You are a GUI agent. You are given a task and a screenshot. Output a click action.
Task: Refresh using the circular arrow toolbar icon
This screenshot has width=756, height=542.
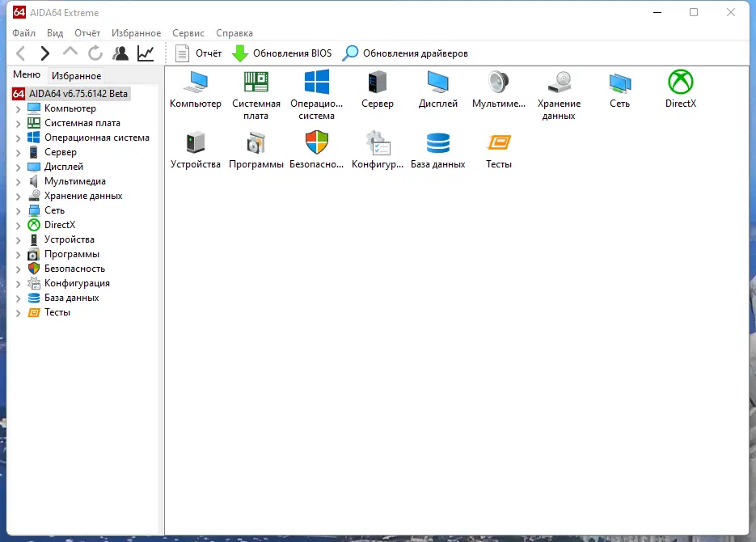pos(95,53)
